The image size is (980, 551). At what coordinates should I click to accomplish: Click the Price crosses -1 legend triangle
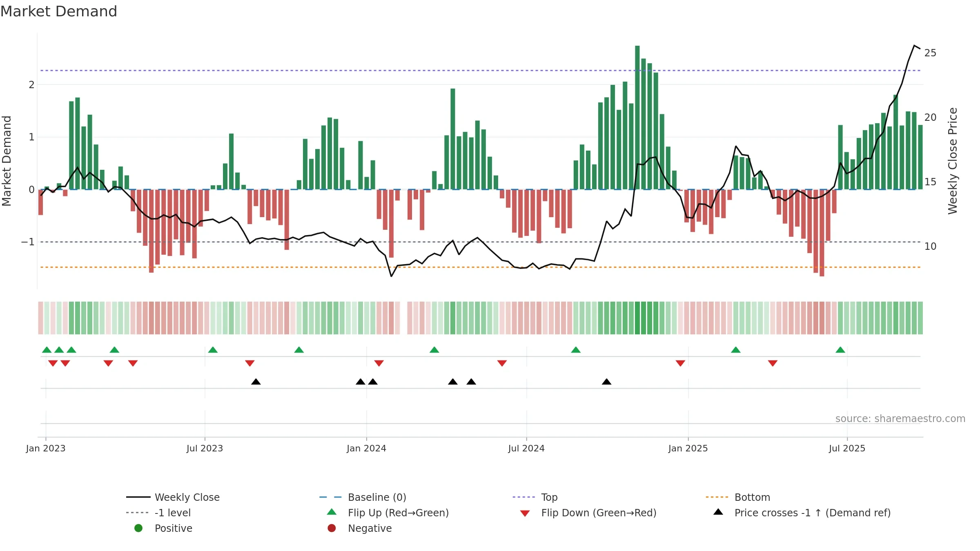tap(718, 512)
